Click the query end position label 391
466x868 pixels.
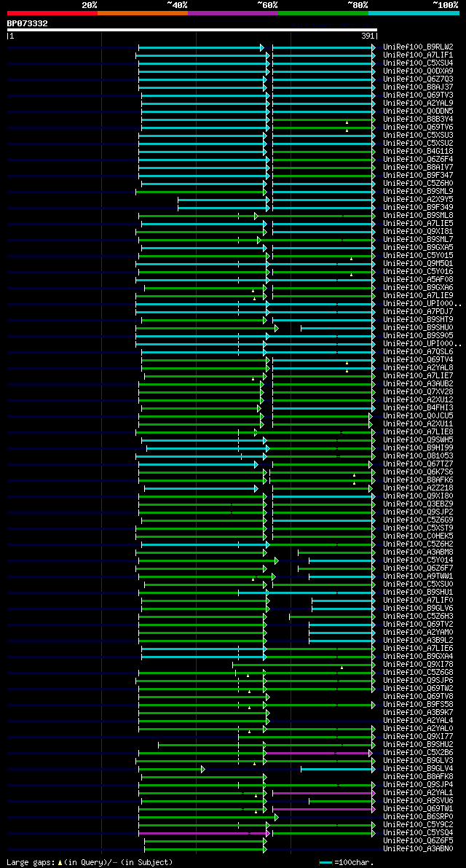pos(368,36)
